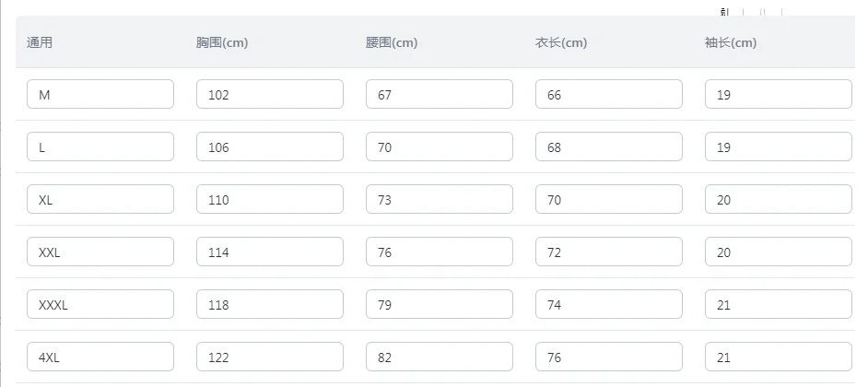Image resolution: width=868 pixels, height=387 pixels.
Task: Select the chest field showing 114
Action: click(270, 252)
